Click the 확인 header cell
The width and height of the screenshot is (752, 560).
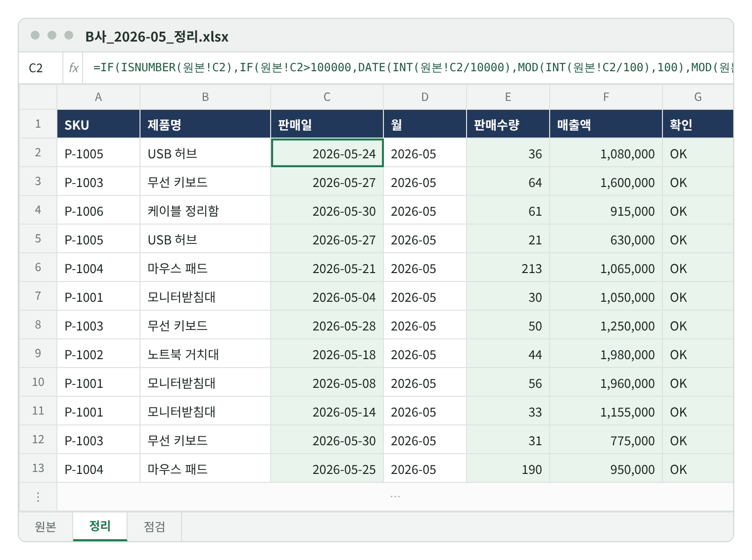(x=698, y=124)
